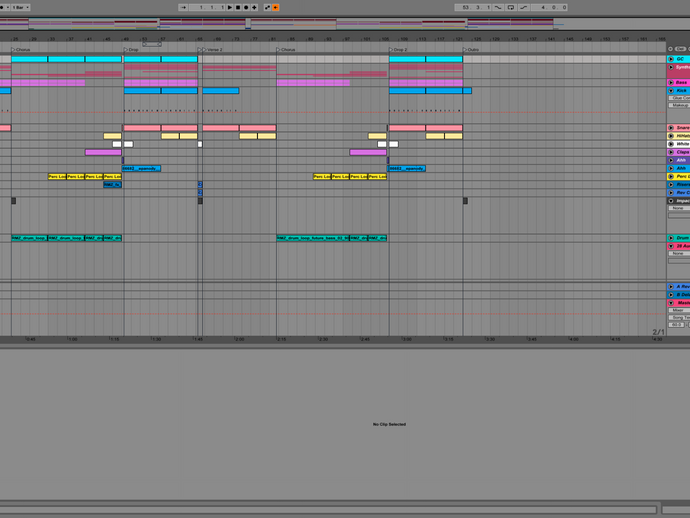Click the 2:00 mark on the time ruler
Screen dimensions: 690x518
[x=239, y=339]
